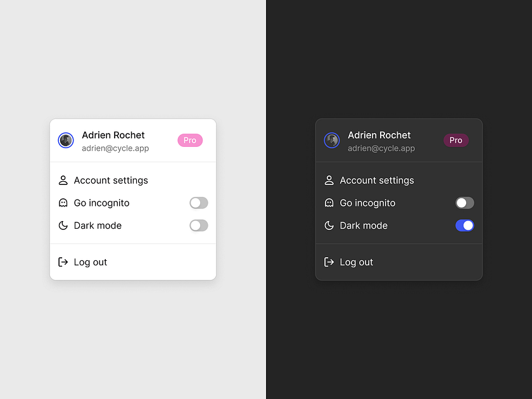Click the pink Pro badge on light menu

tap(190, 140)
